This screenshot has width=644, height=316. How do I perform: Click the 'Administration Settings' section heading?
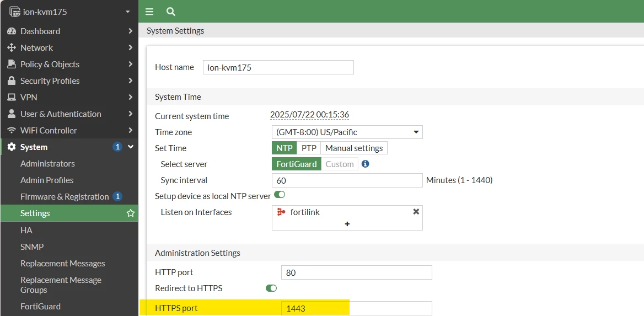[x=197, y=253]
